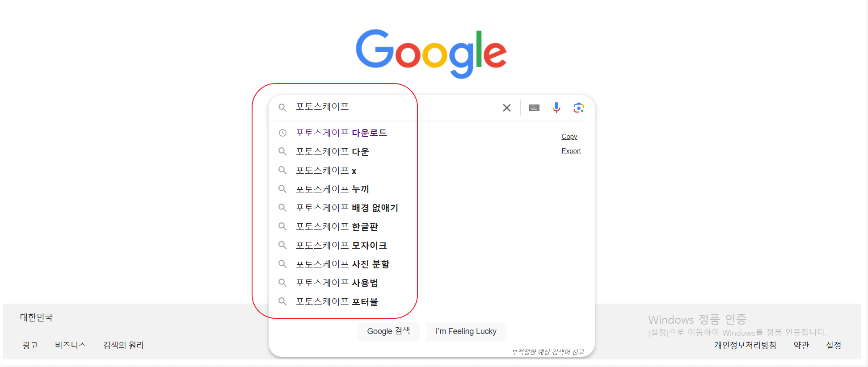Select suggestion 포토스케이프 포터블
868x367 pixels.
[337, 301]
